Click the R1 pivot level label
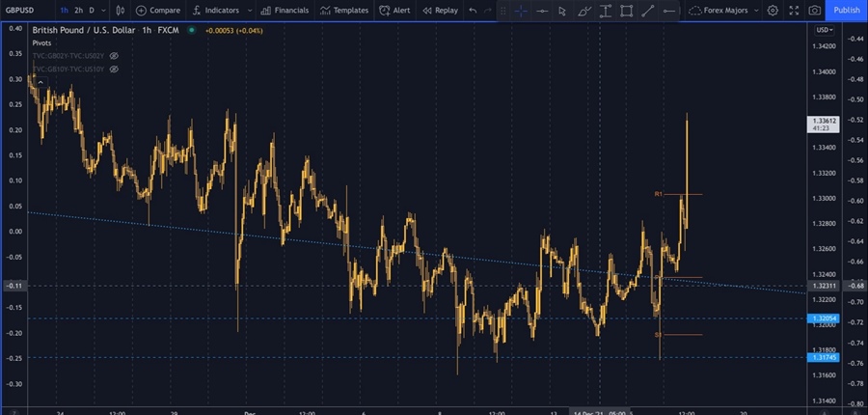Image resolution: width=868 pixels, height=415 pixels. pos(658,194)
